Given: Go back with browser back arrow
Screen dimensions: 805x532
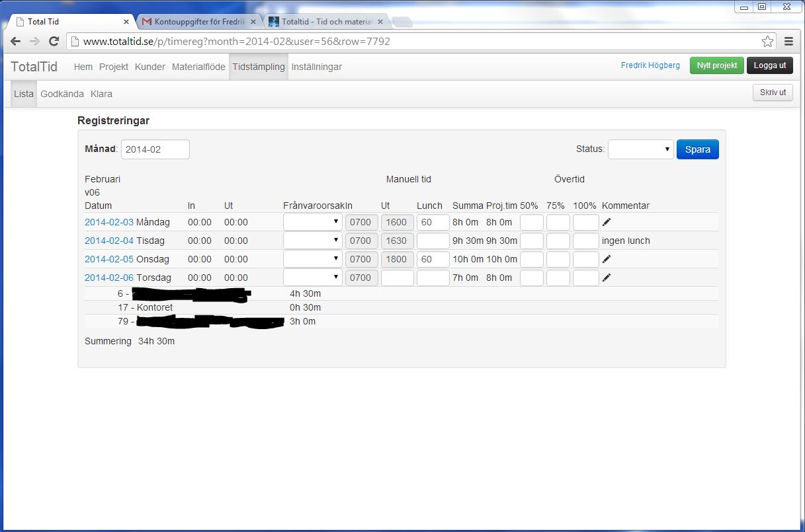Looking at the screenshot, I should tap(15, 42).
